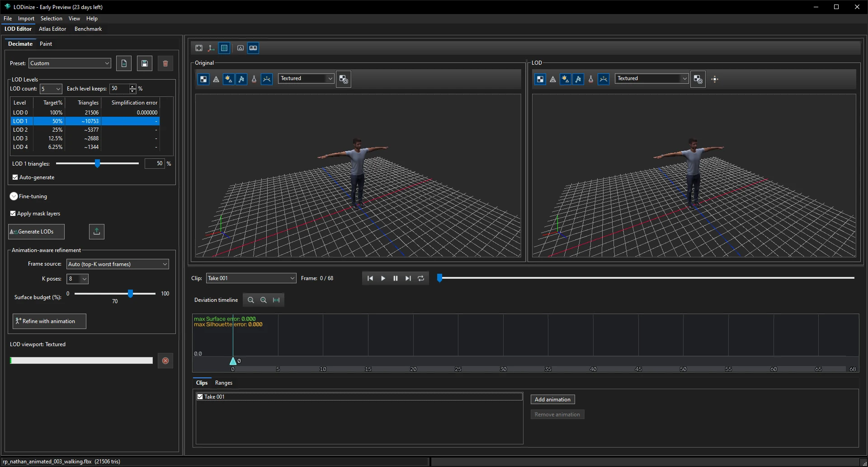Toggle the grid display icon in the top toolbar
The width and height of the screenshot is (868, 467).
pos(224,48)
